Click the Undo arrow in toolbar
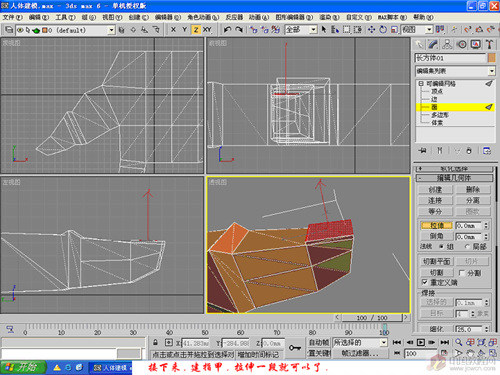Viewport: 500px width, 375px height. tap(228, 30)
